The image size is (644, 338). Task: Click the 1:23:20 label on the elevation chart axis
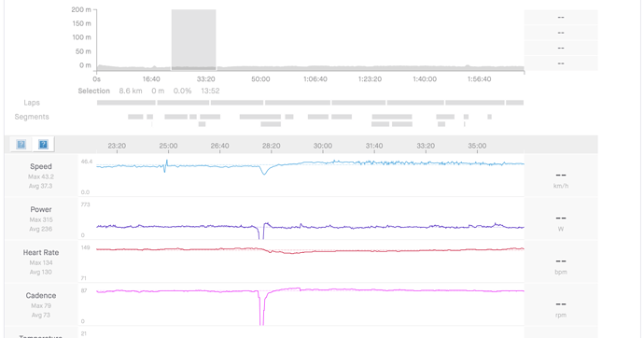[x=370, y=78]
